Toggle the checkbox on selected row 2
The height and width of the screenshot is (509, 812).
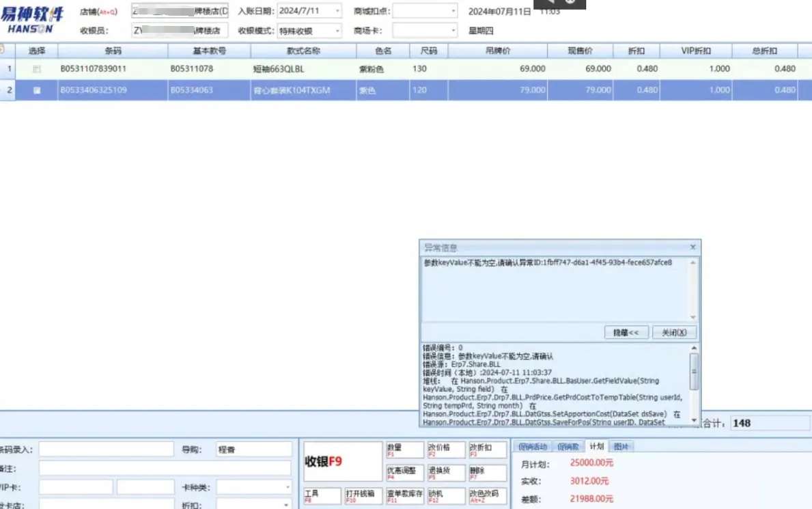coord(37,90)
